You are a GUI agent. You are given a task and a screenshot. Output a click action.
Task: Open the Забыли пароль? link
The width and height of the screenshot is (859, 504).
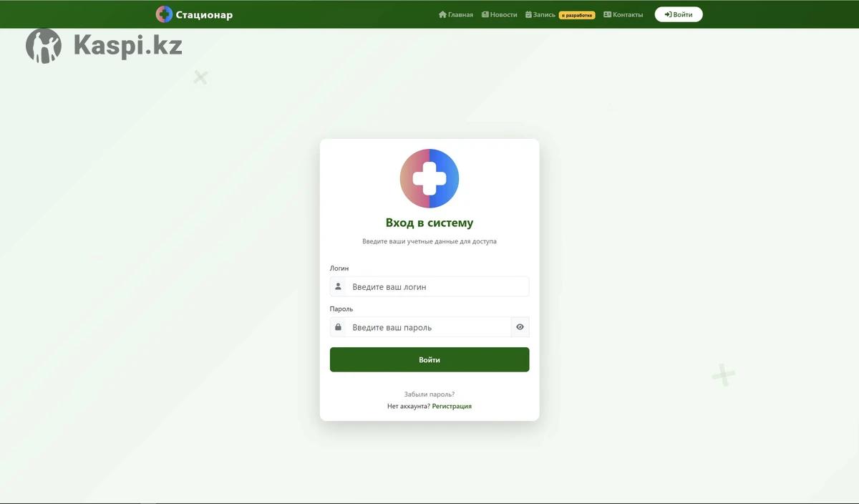point(429,394)
